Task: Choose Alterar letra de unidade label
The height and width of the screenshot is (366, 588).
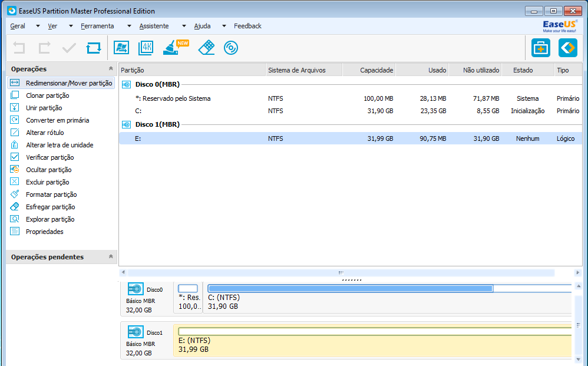Action: (60, 145)
